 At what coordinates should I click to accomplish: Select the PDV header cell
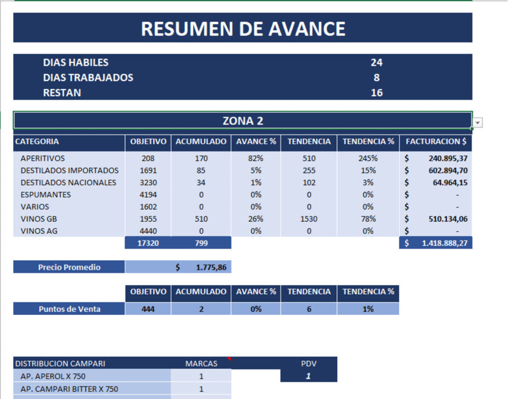click(309, 363)
